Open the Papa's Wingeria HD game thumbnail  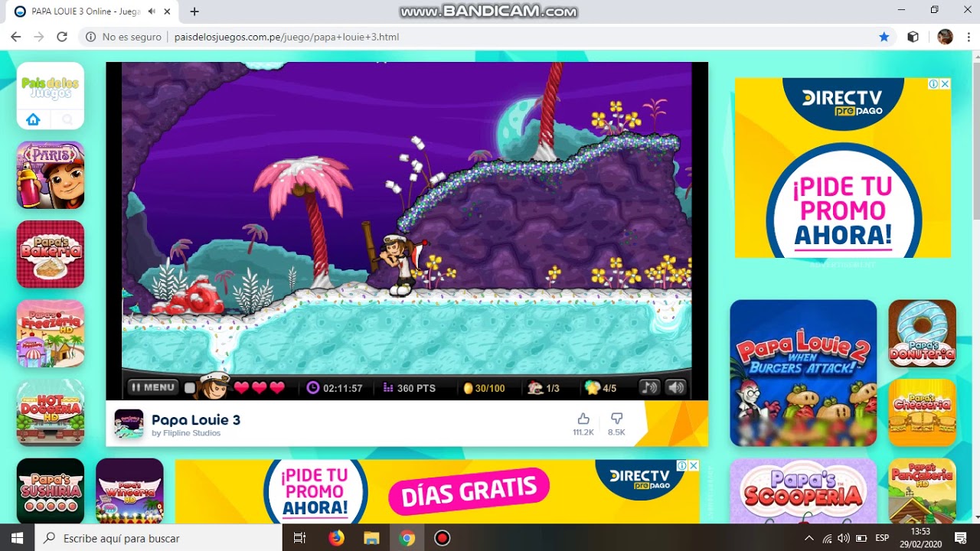(x=129, y=491)
